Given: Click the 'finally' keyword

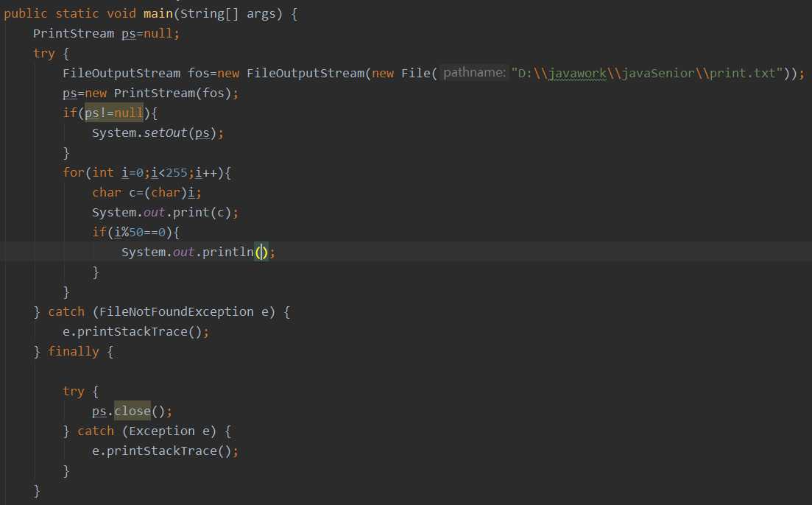Looking at the screenshot, I should point(73,352).
